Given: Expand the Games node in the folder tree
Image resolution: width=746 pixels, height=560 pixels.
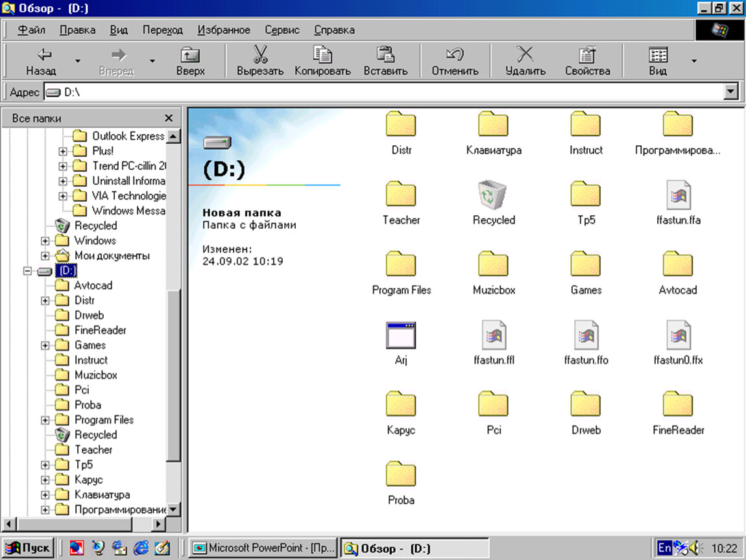Looking at the screenshot, I should click(x=45, y=345).
